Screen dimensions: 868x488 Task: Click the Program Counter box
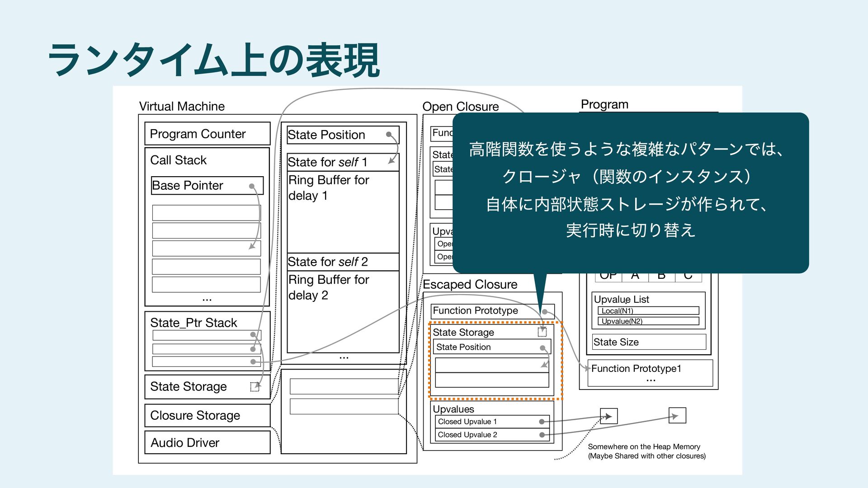(x=207, y=134)
